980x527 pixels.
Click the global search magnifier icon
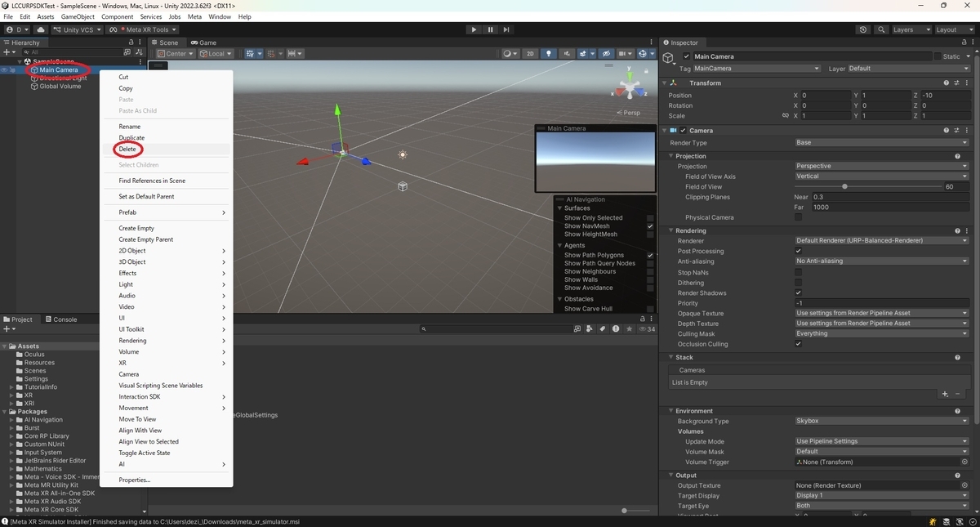coord(882,29)
